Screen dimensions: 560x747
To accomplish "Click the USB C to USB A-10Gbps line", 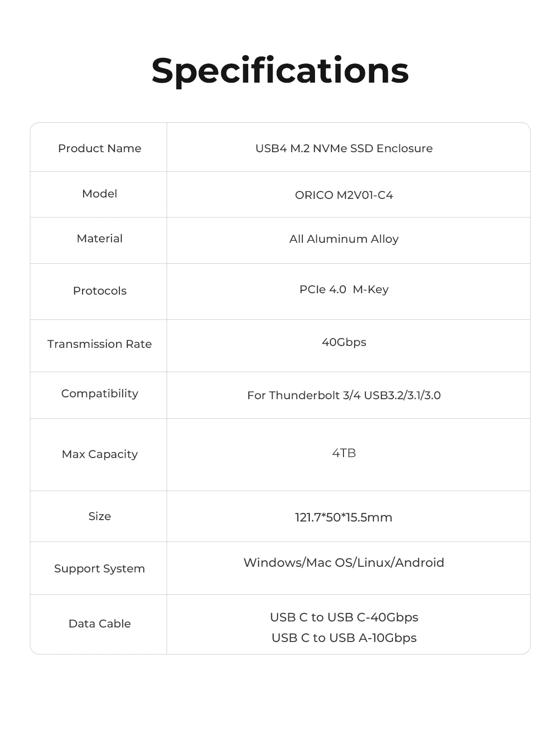I will [x=344, y=638].
